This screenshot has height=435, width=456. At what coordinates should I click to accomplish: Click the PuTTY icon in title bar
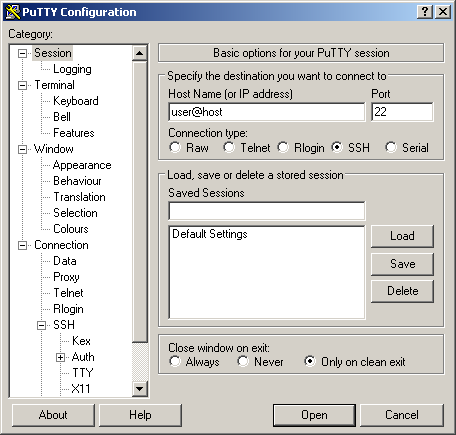tap(13, 12)
